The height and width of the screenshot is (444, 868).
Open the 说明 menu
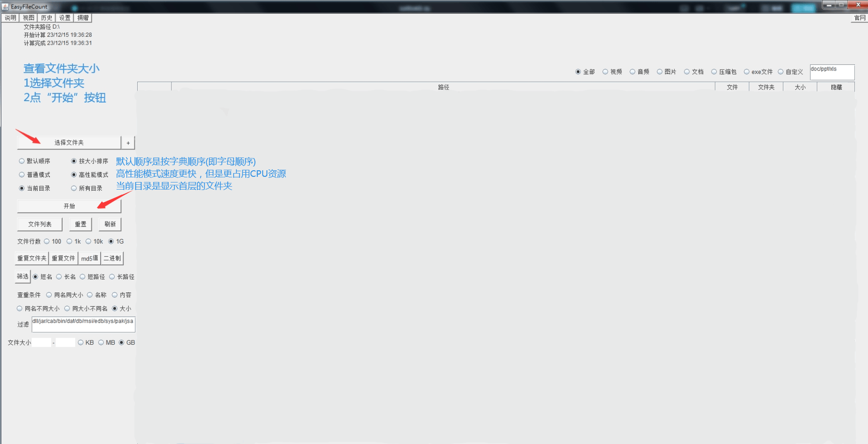(10, 18)
